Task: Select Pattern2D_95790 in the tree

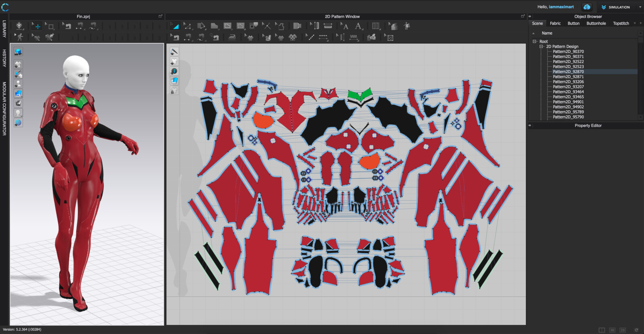Action: pos(568,117)
